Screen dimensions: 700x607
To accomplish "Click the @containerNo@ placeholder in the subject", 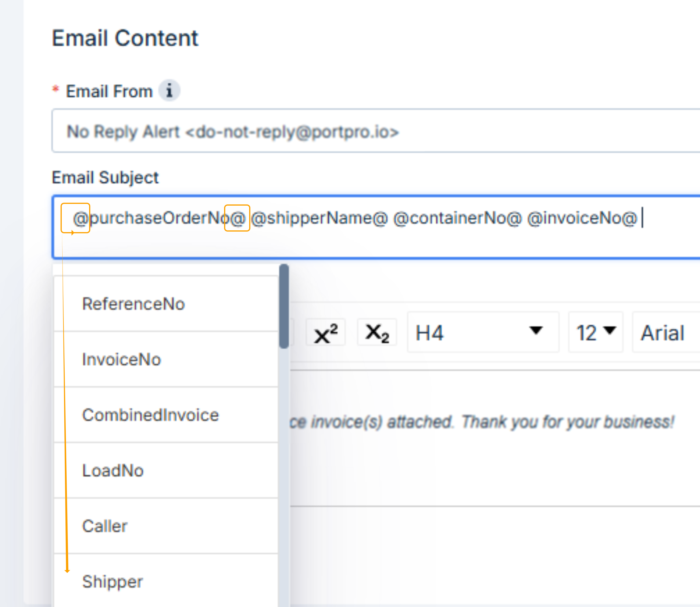I will pos(457,218).
